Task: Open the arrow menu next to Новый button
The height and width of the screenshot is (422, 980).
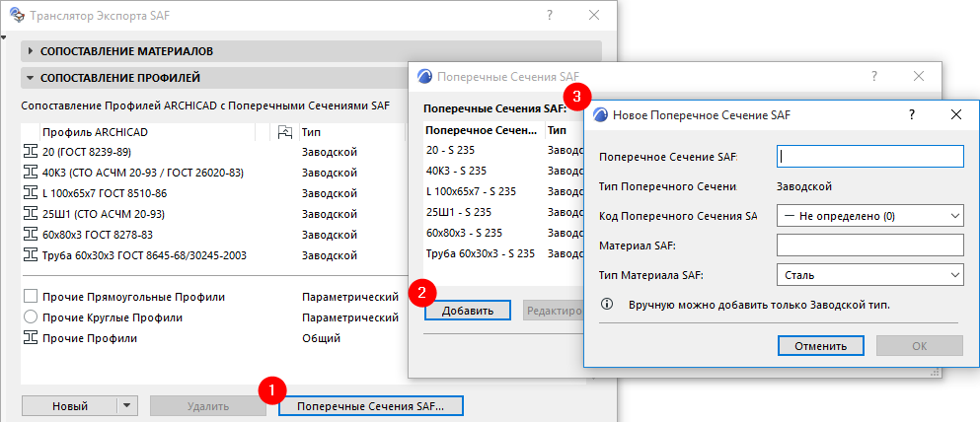Action: 127,406
